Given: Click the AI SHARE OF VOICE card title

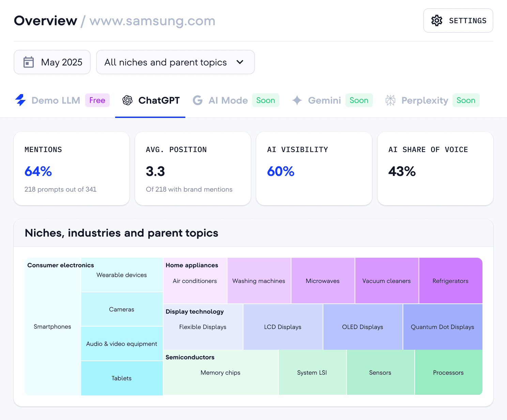Looking at the screenshot, I should [x=428, y=150].
